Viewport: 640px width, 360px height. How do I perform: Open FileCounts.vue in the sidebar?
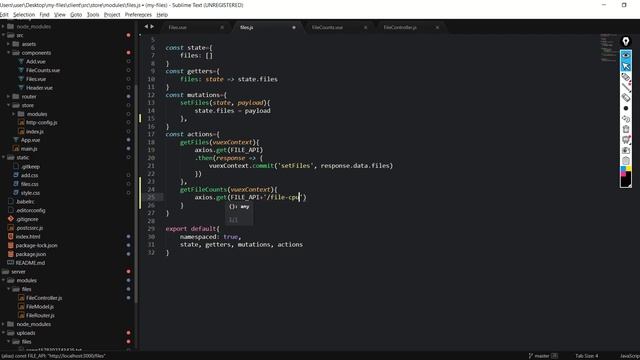click(x=43, y=70)
